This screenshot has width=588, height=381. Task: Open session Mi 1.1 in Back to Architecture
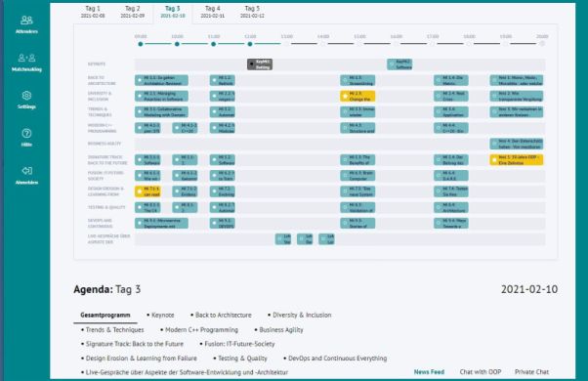[161, 80]
